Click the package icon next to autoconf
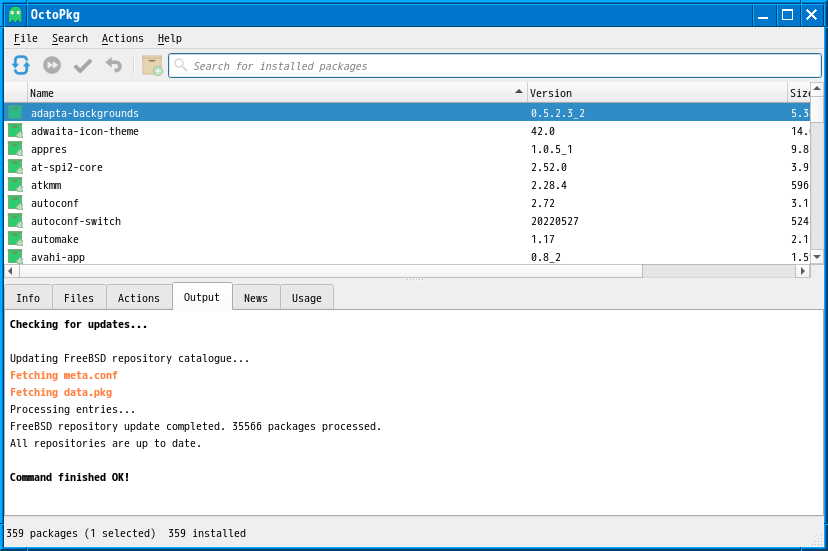 click(x=15, y=203)
